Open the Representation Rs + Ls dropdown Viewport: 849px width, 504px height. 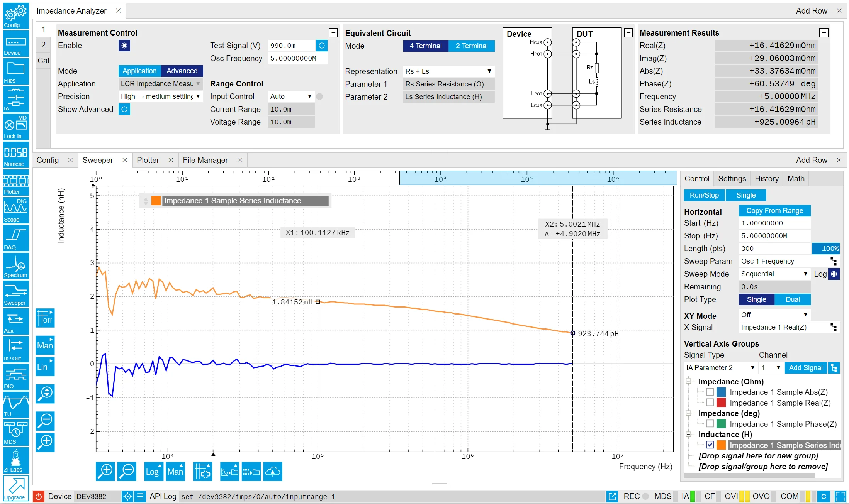[449, 71]
